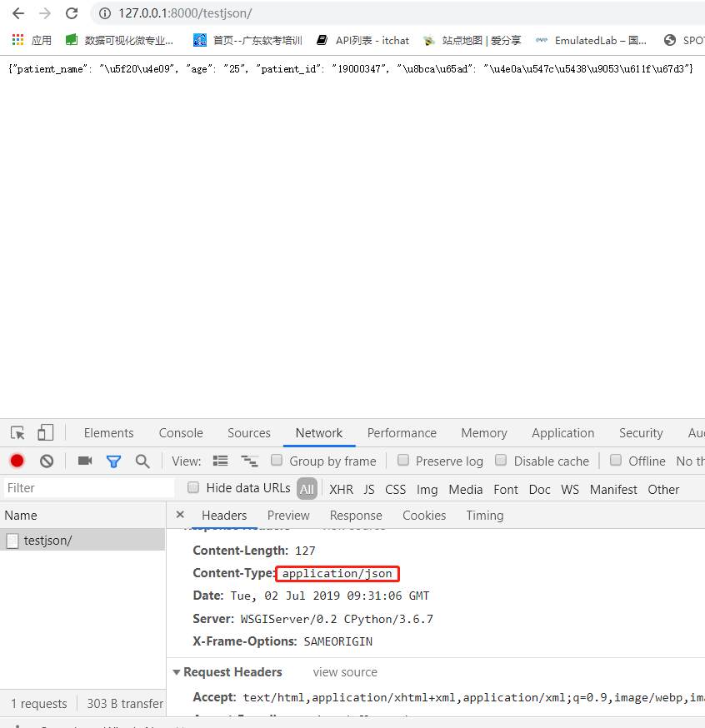This screenshot has width=705, height=728.
Task: Open the Preview tab of the request
Action: 288,515
